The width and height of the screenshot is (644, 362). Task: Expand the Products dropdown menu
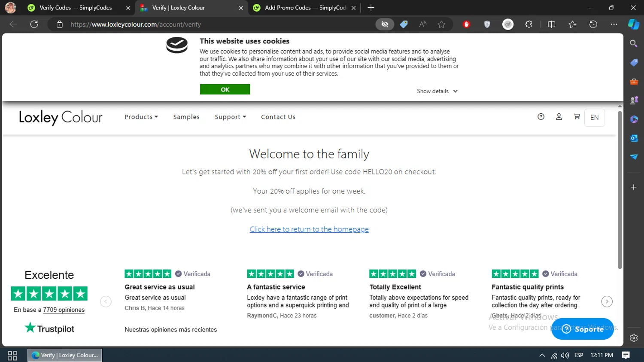pyautogui.click(x=141, y=117)
